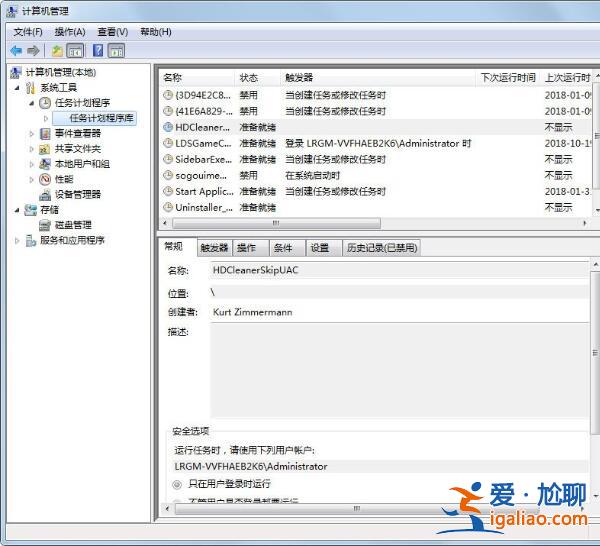Collapse the 存储 tree node
The image size is (600, 546).
pos(17,210)
